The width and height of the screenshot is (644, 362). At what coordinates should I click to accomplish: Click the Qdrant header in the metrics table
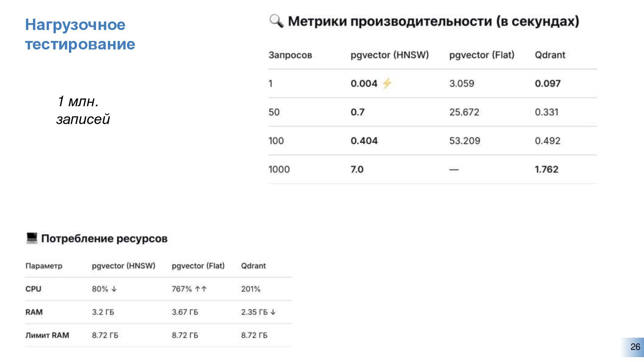coord(550,55)
